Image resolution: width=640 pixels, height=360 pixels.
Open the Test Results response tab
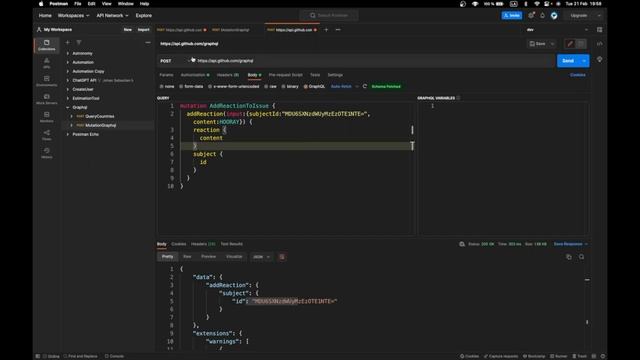click(231, 244)
